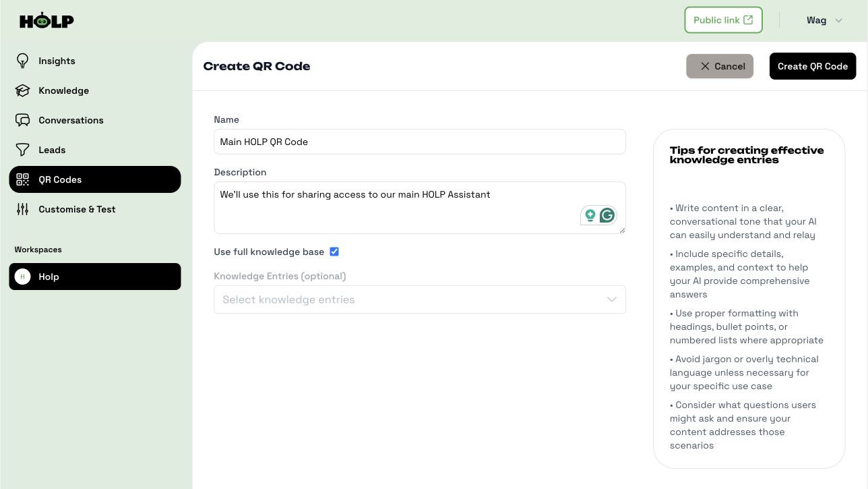This screenshot has height=489, width=868.
Task: Click the tip about proper formatting with headings
Action: [x=747, y=326]
